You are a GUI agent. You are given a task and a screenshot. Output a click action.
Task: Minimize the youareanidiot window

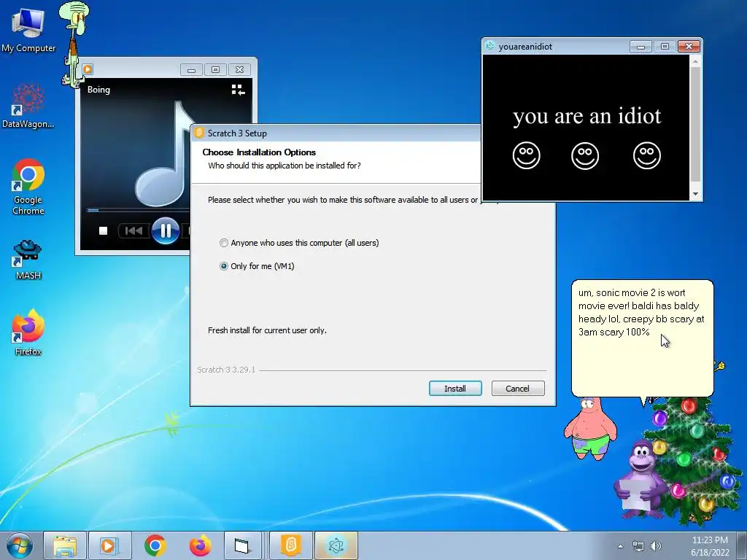[x=640, y=46]
